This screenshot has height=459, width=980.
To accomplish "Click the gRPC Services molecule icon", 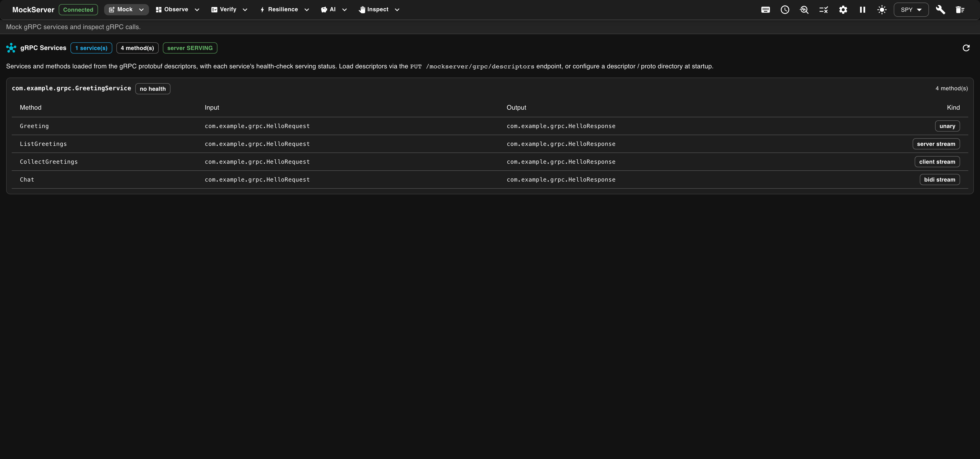I will point(11,48).
